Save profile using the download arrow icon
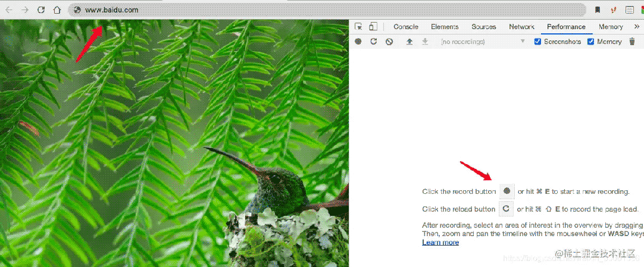 (425, 42)
